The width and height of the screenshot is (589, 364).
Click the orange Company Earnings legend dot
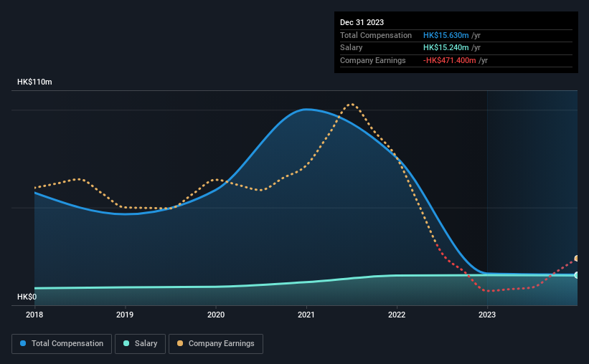pos(180,343)
